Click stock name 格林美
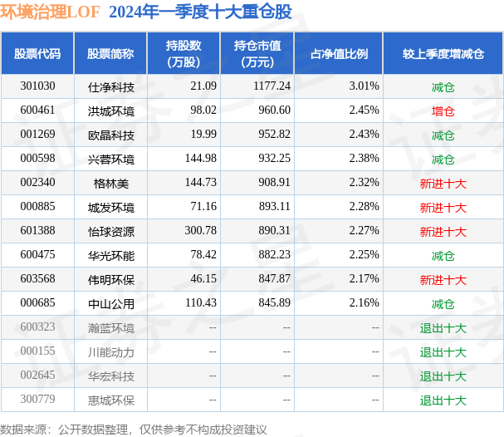The height and width of the screenshot is (437, 504). pyautogui.click(x=111, y=184)
